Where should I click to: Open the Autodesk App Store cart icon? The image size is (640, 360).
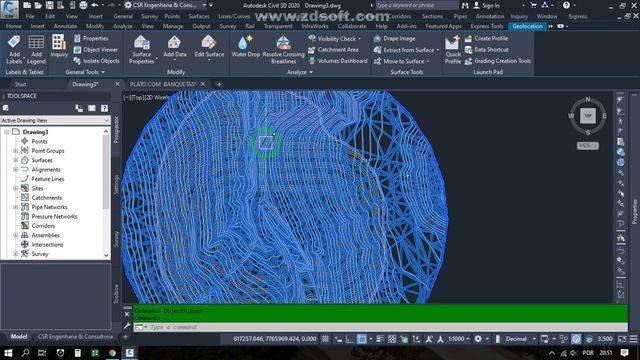(x=533, y=5)
